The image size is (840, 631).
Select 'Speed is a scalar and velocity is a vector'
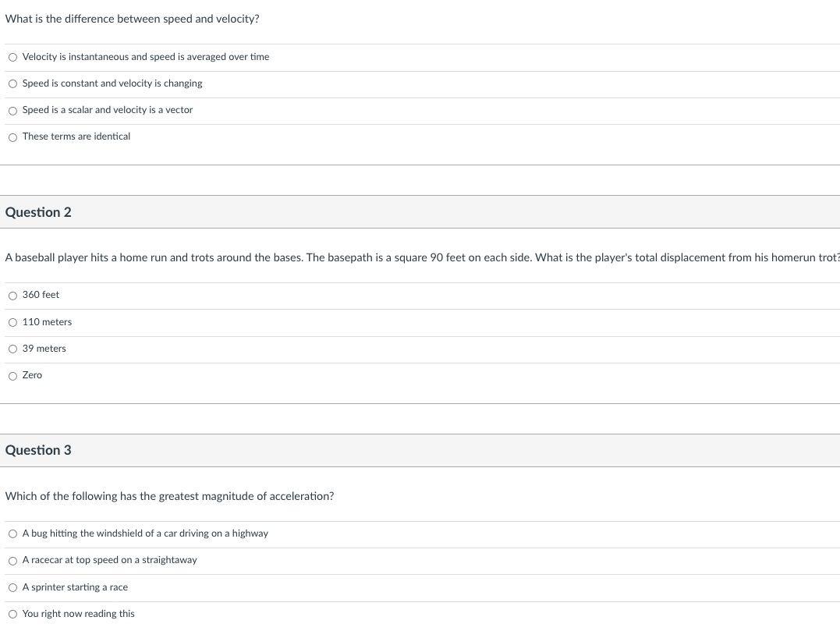point(12,111)
